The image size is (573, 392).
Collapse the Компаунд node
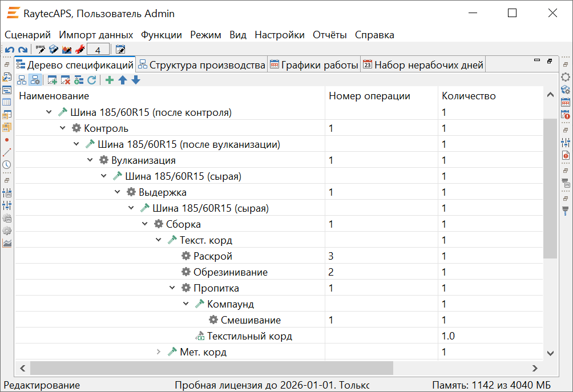click(186, 304)
